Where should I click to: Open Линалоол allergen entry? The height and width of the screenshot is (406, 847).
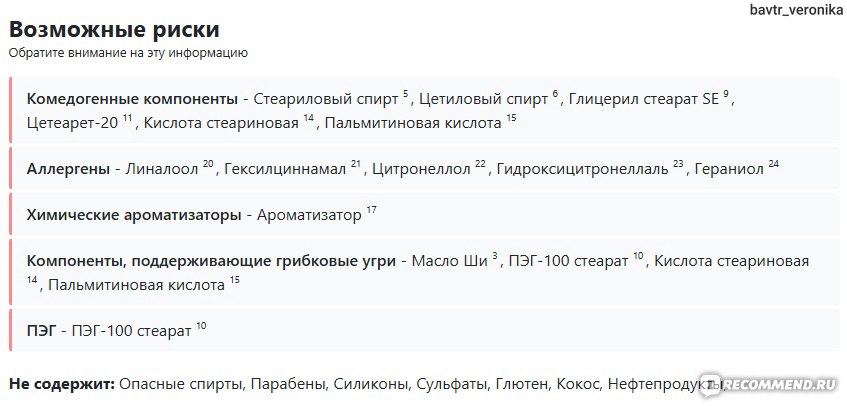[162, 169]
